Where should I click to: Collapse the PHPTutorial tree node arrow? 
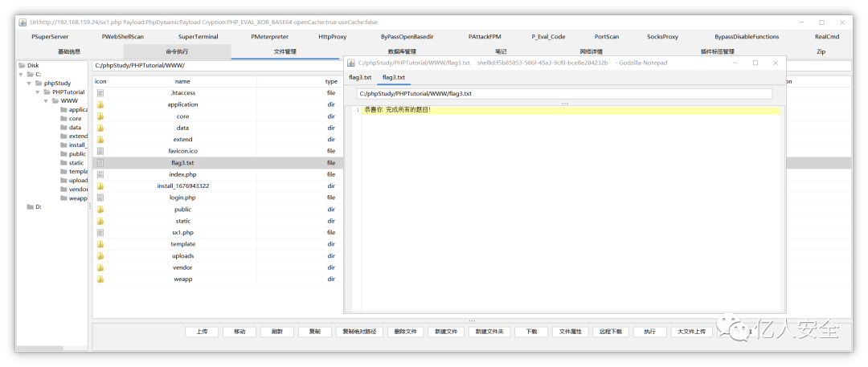point(38,92)
